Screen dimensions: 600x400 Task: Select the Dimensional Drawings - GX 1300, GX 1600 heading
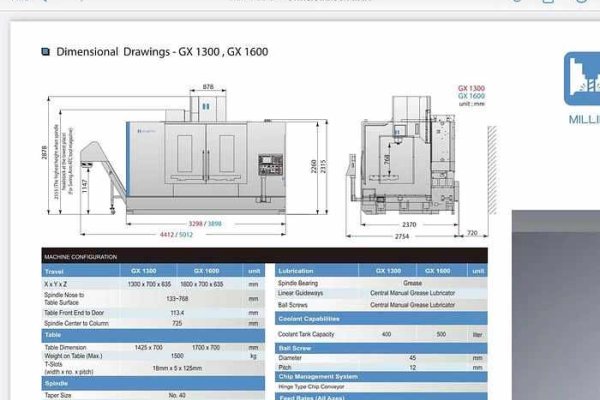click(162, 52)
